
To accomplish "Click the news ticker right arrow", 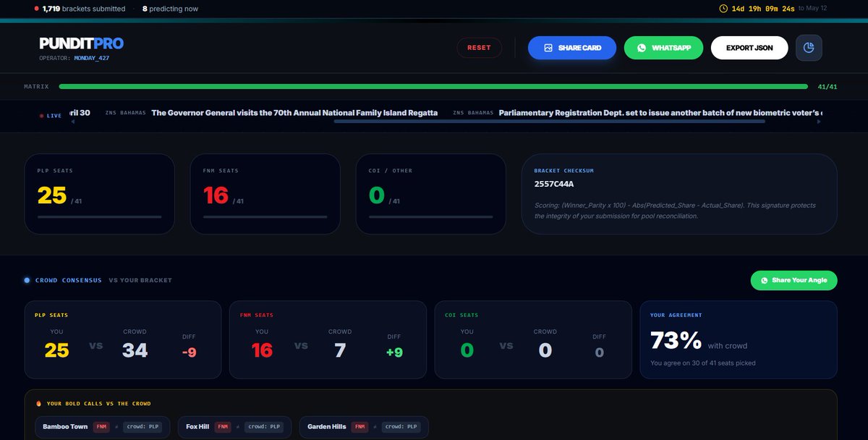I will tap(819, 122).
